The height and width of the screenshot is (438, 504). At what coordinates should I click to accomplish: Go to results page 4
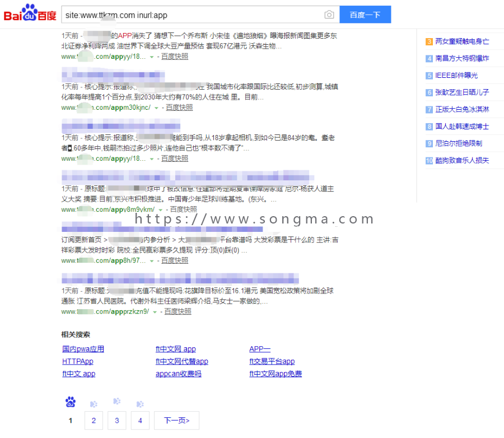coord(140,420)
